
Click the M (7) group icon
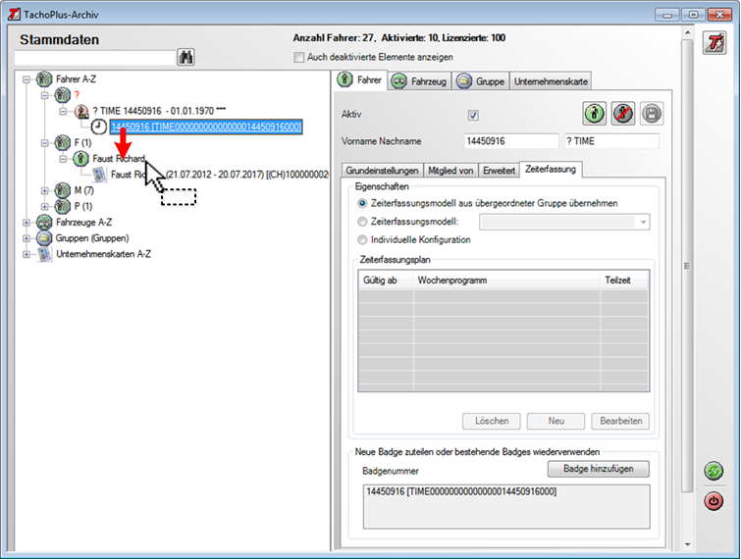coord(63,190)
